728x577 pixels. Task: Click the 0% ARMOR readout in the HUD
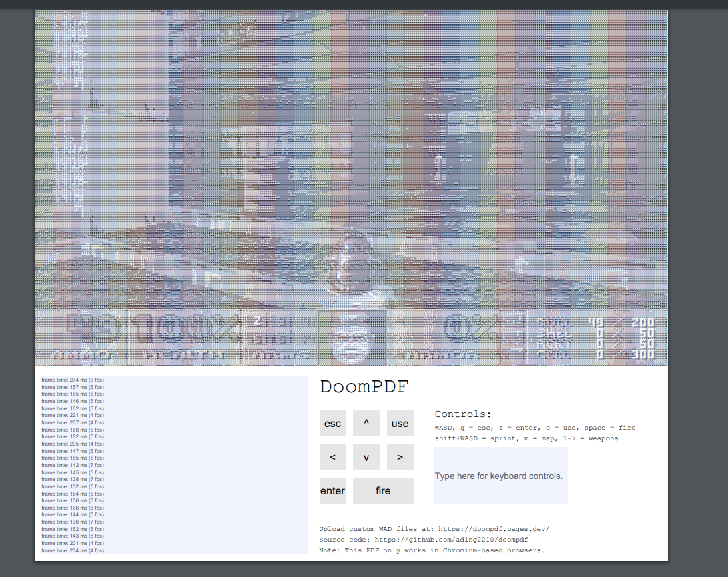pos(443,338)
